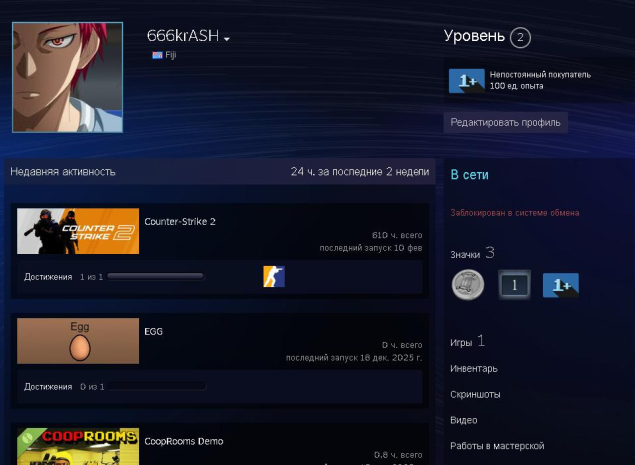The image size is (635, 465).
Task: Expand the 666krASH username dropdown arrow
Action: click(x=227, y=39)
